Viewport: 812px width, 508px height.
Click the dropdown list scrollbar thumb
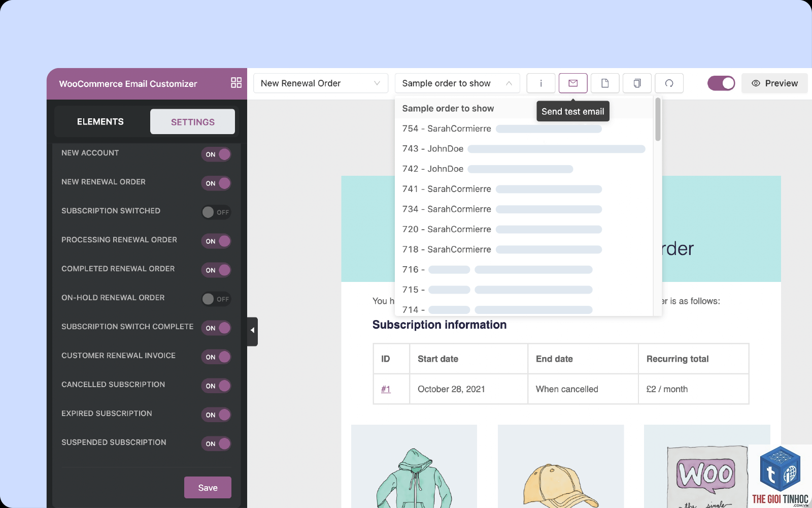(658, 119)
